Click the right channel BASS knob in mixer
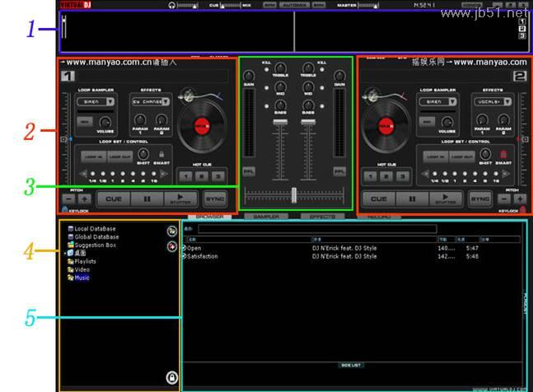This screenshot has height=392, width=533. [308, 105]
